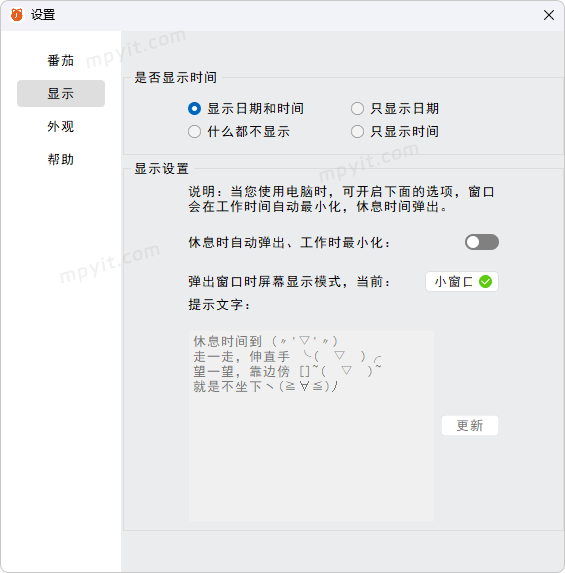
Task: Click the green checkmark icon beside 小窗口
Action: click(x=485, y=281)
